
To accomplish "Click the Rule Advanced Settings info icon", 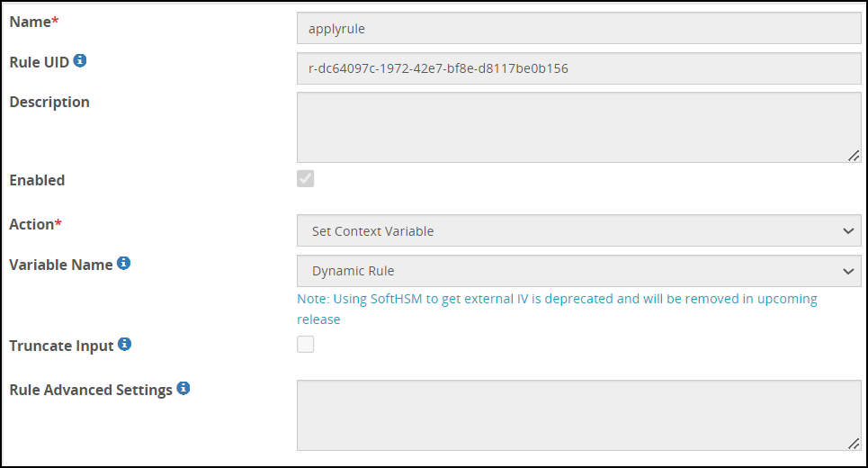I will (183, 389).
